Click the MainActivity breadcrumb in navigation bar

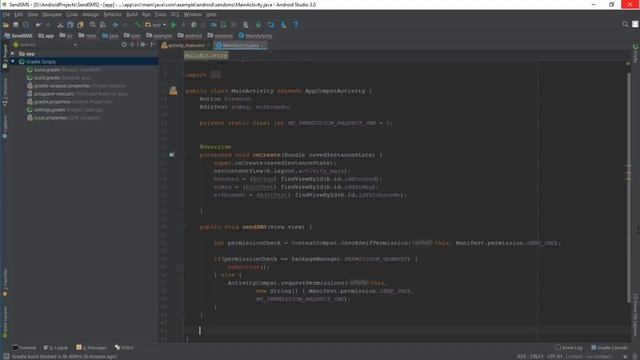(x=255, y=36)
